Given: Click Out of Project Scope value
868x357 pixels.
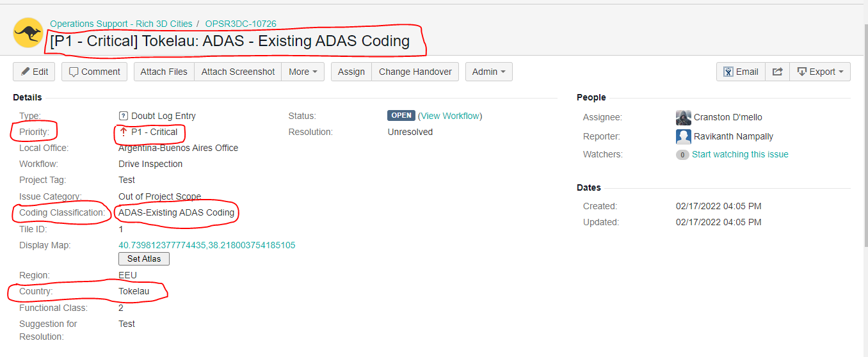Looking at the screenshot, I should 160,196.
